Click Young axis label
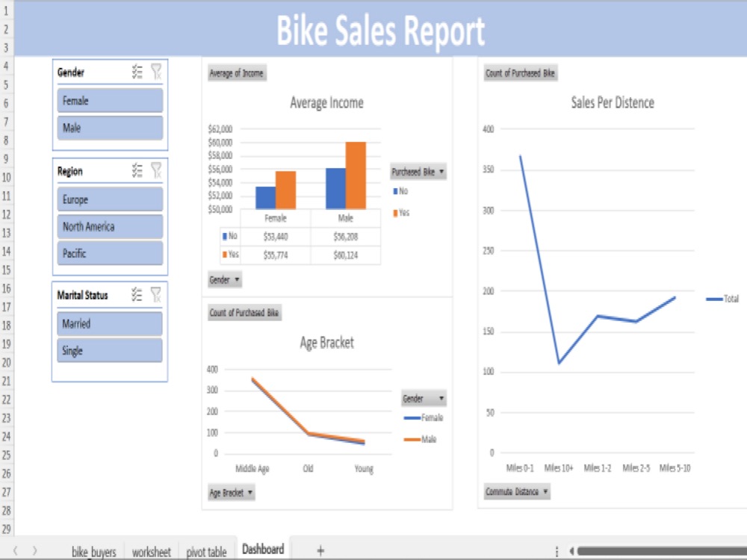 [364, 469]
